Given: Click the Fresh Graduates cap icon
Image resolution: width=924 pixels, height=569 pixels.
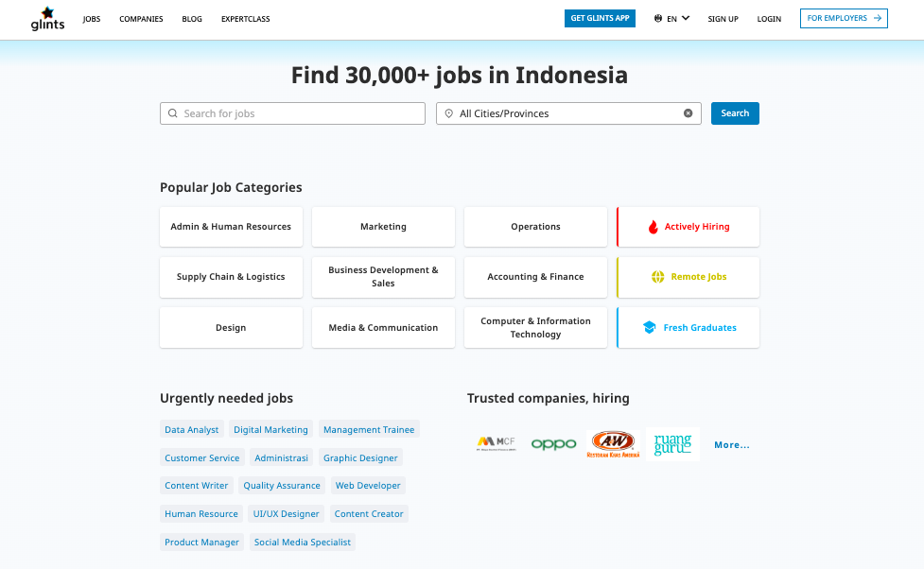Looking at the screenshot, I should pyautogui.click(x=650, y=328).
